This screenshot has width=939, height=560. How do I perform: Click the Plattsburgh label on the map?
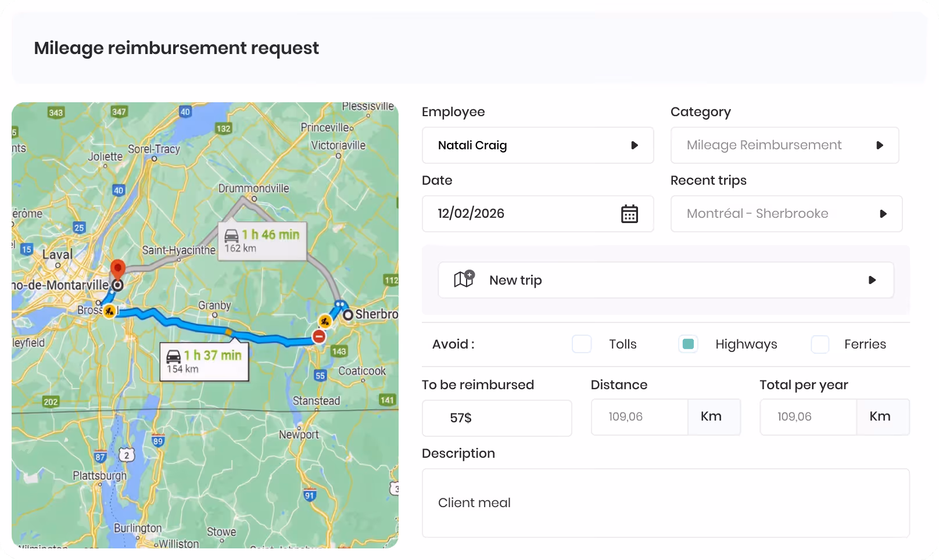pos(99,476)
